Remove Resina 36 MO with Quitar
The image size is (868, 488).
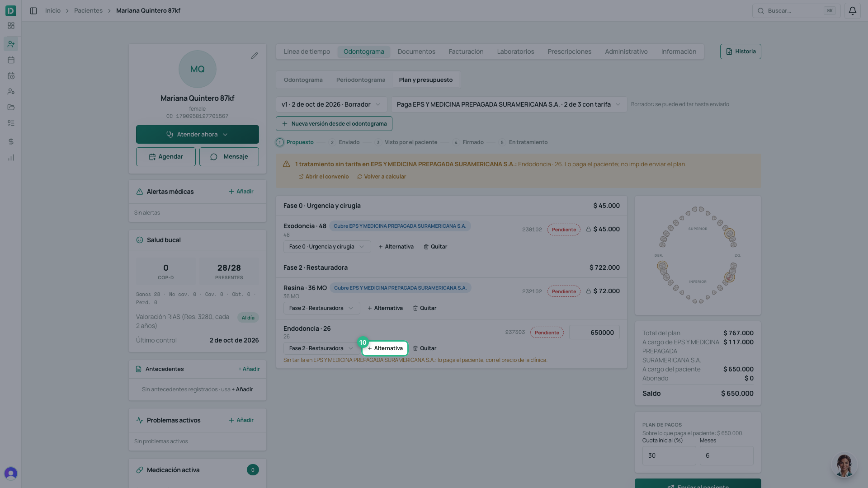click(425, 308)
